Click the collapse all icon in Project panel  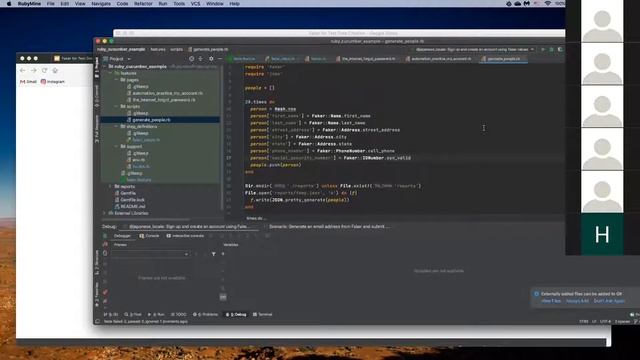[x=200, y=59]
